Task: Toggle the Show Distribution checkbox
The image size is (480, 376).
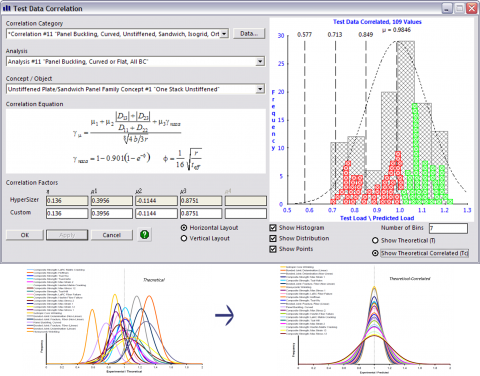Action: tap(273, 238)
